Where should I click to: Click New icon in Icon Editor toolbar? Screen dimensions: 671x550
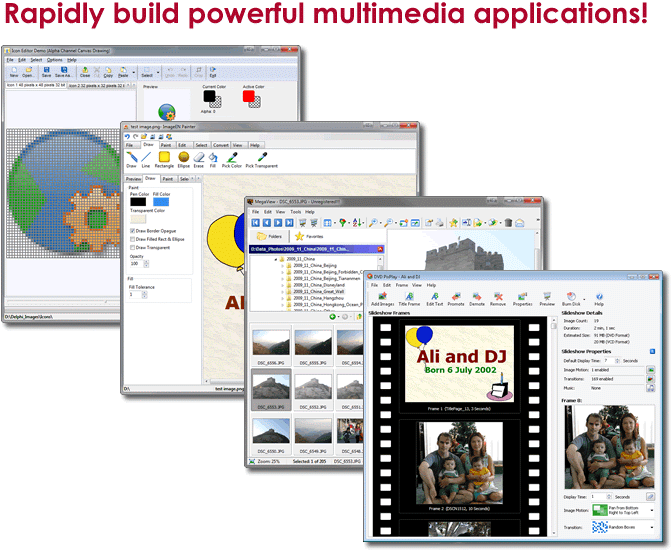(14, 70)
